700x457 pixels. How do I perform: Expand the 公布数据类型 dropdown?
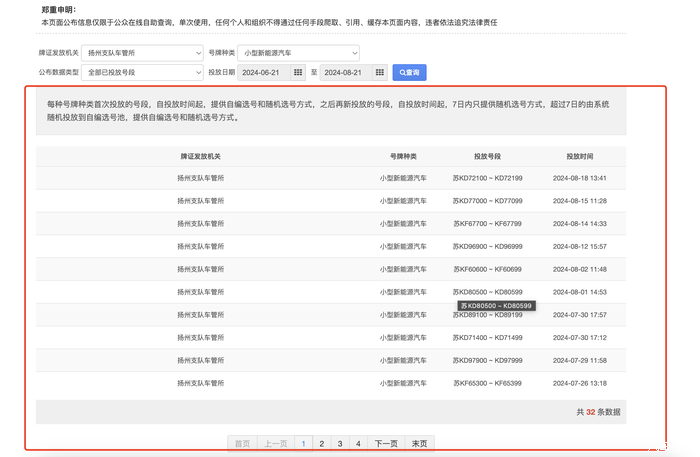(142, 73)
